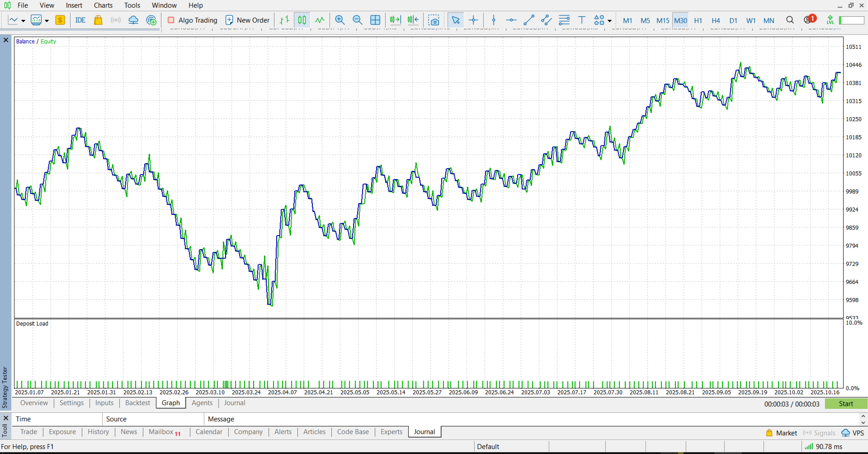Toggle chart shift from right edge
This screenshot has width=868, height=454.
pos(412,20)
